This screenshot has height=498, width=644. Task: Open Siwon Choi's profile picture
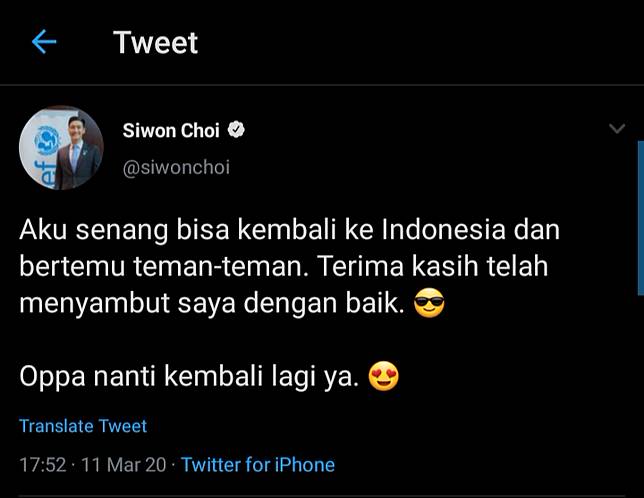tap(61, 148)
